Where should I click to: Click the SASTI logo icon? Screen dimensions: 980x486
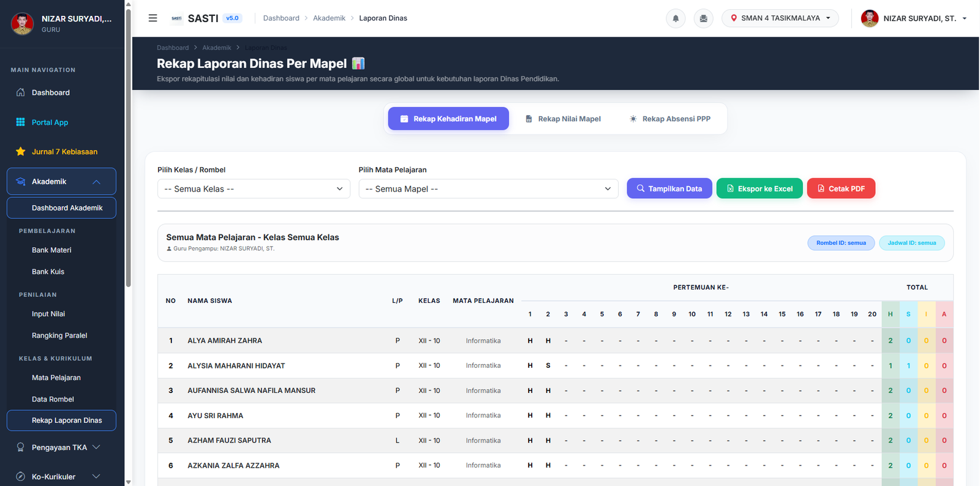[x=176, y=18]
